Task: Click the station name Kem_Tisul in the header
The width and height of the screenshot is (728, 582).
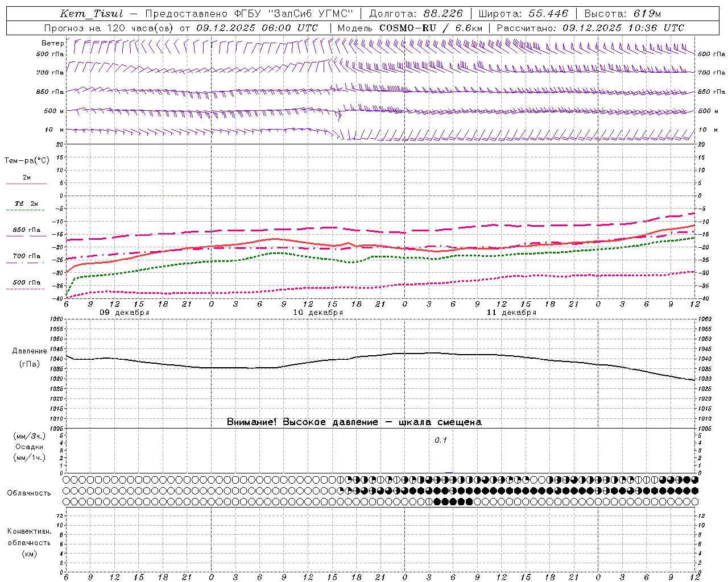Action: click(x=92, y=14)
